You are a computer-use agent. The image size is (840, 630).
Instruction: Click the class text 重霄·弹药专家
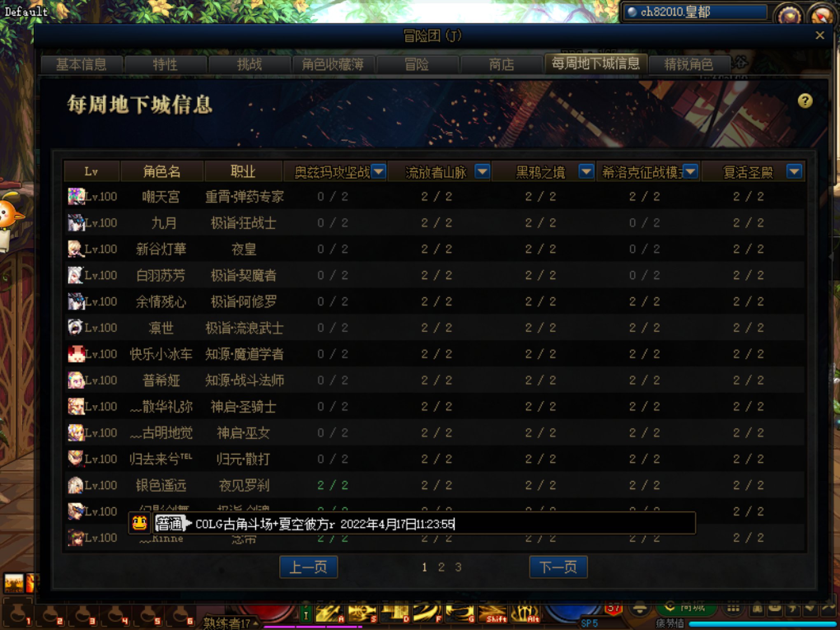pos(245,197)
